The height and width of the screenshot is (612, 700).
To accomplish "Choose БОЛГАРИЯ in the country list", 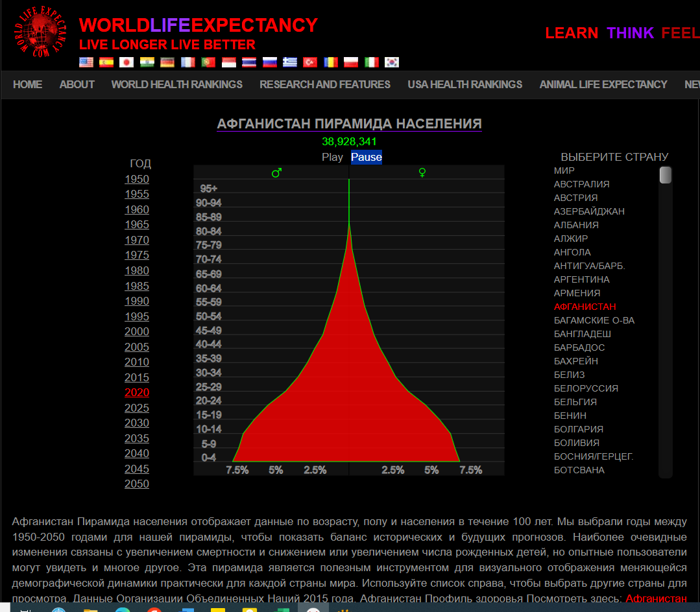I will [578, 429].
